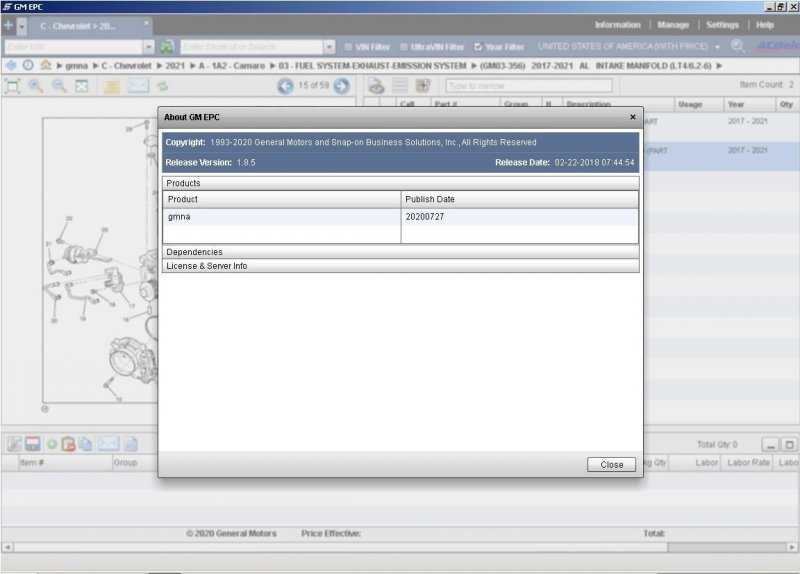Click the 20200727 publish date cell
This screenshot has height=574, width=800.
[519, 217]
